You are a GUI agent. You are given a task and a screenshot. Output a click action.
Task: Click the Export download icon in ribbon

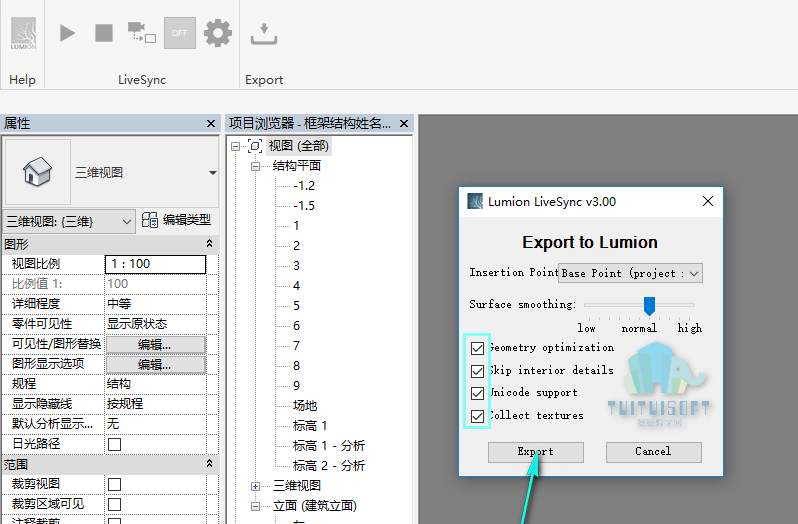[264, 34]
